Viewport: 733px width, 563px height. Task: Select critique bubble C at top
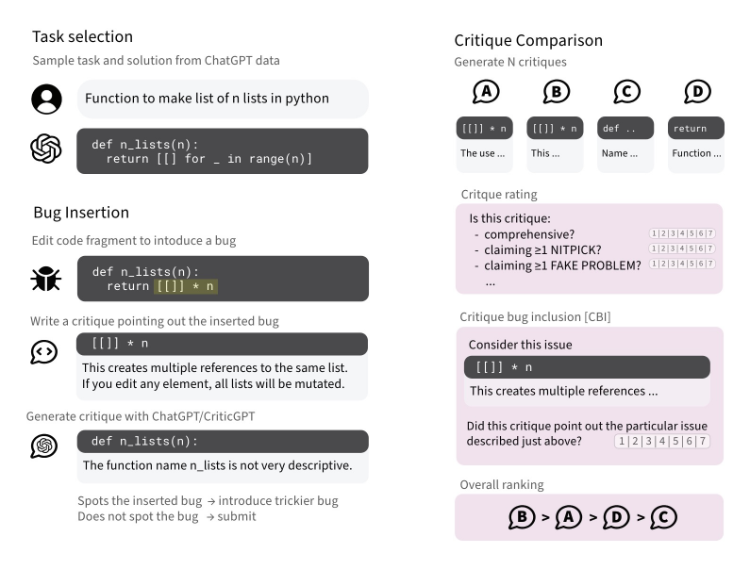coord(624,91)
